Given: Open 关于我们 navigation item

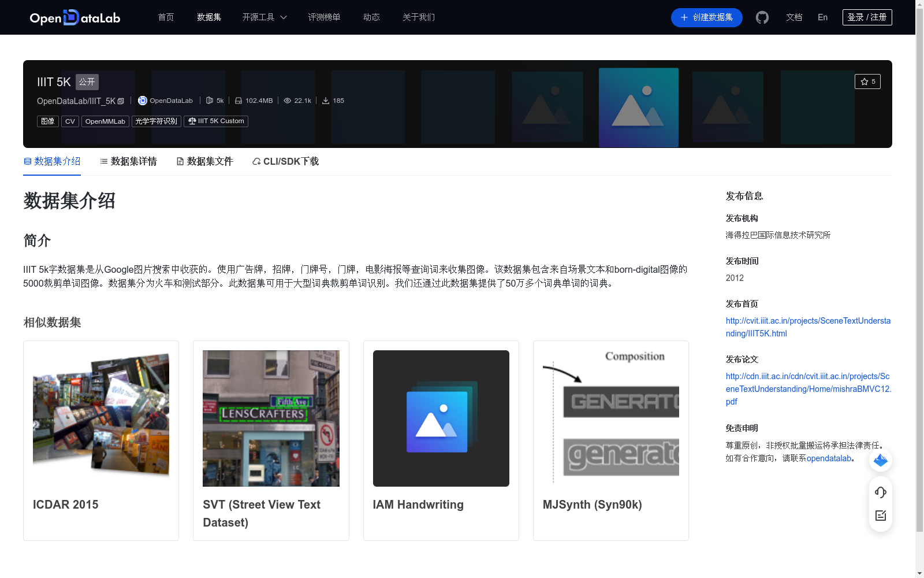Looking at the screenshot, I should click(x=419, y=17).
